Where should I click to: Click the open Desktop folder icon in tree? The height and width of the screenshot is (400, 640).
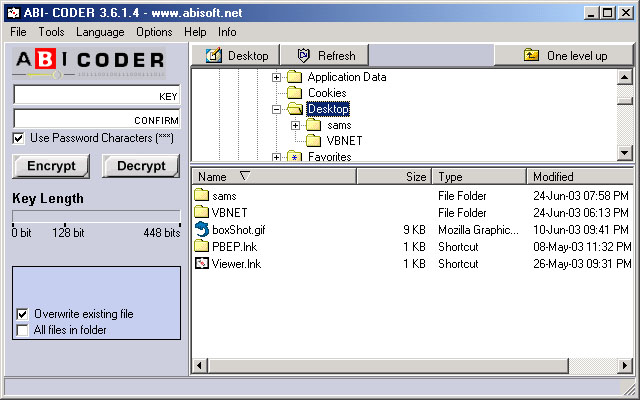[295, 109]
